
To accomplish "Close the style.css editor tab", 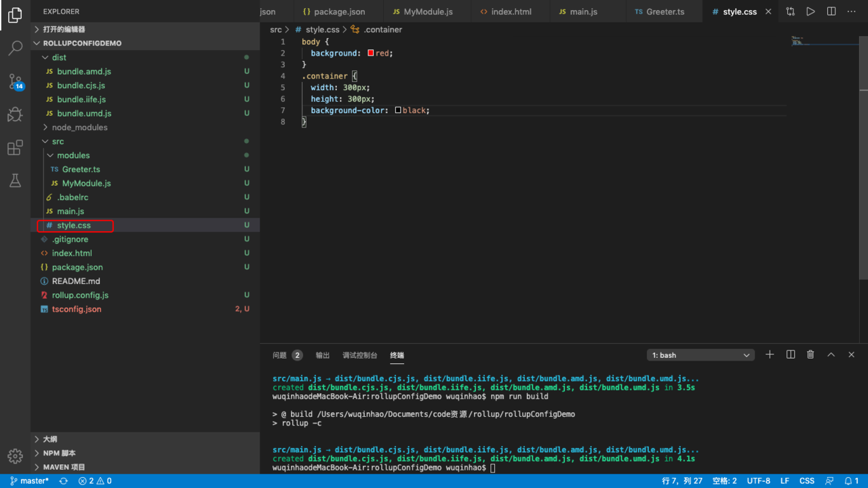I will [768, 12].
